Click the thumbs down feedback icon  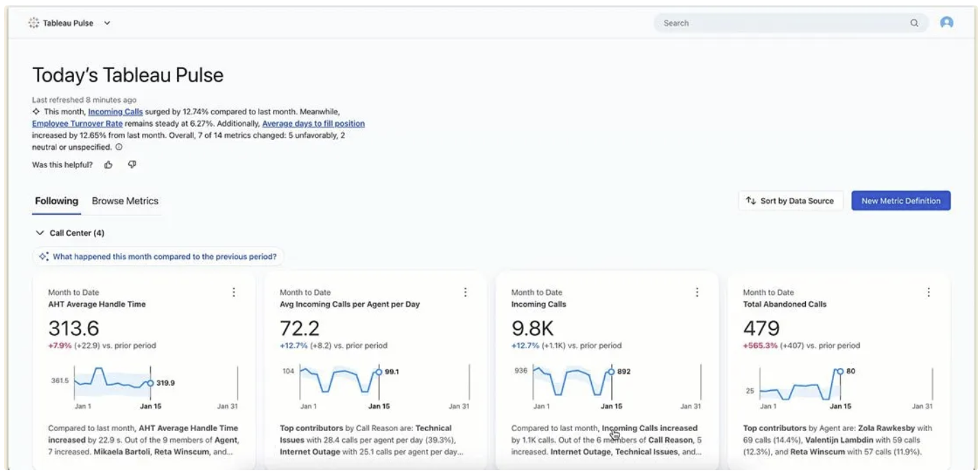click(x=132, y=165)
